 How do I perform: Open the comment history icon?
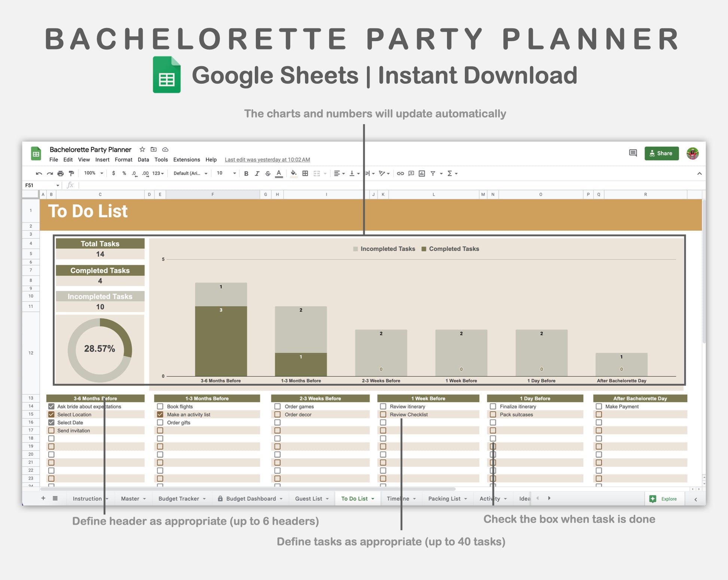(633, 153)
